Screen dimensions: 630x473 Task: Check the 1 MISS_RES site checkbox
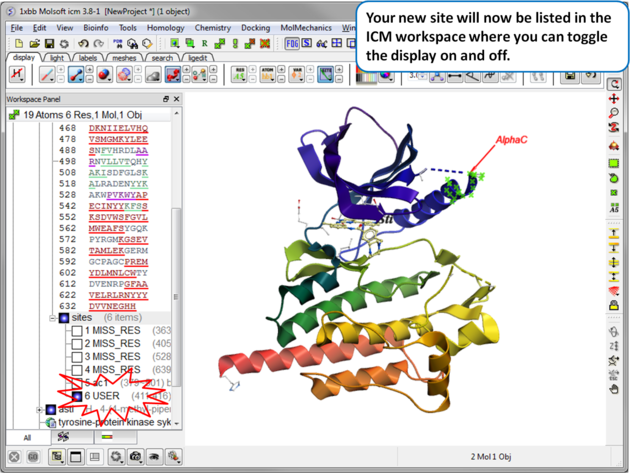[x=77, y=330]
